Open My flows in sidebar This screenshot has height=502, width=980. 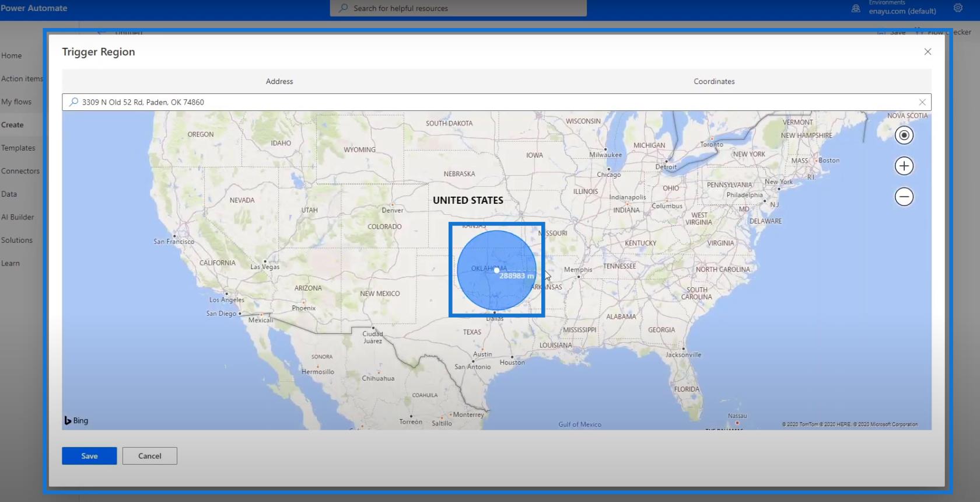(16, 102)
